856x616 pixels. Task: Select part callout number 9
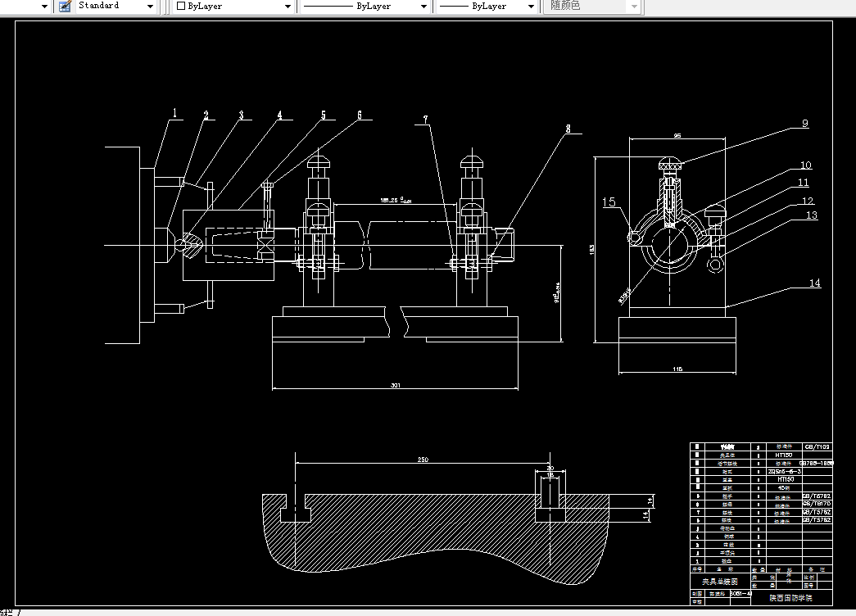[804, 124]
